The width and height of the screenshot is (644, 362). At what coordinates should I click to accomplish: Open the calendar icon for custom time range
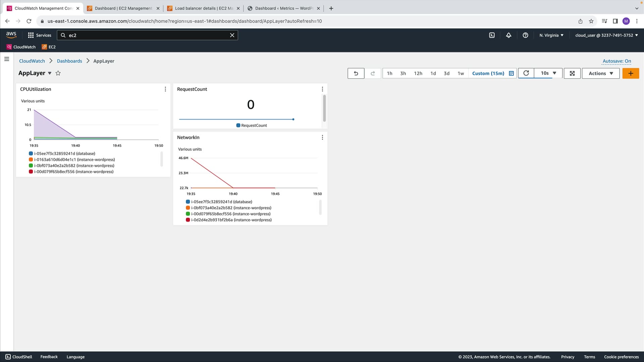point(511,73)
